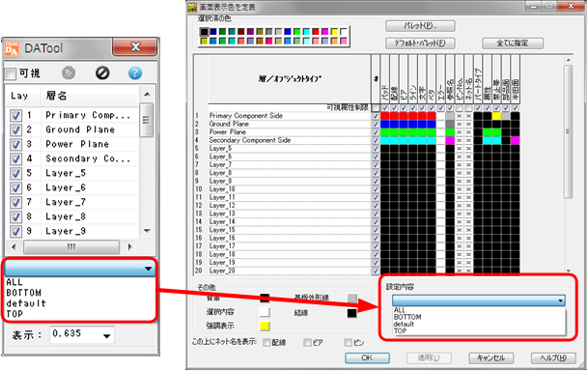Open the 表示 0.635 dropdown
The image size is (588, 371).
[106, 336]
